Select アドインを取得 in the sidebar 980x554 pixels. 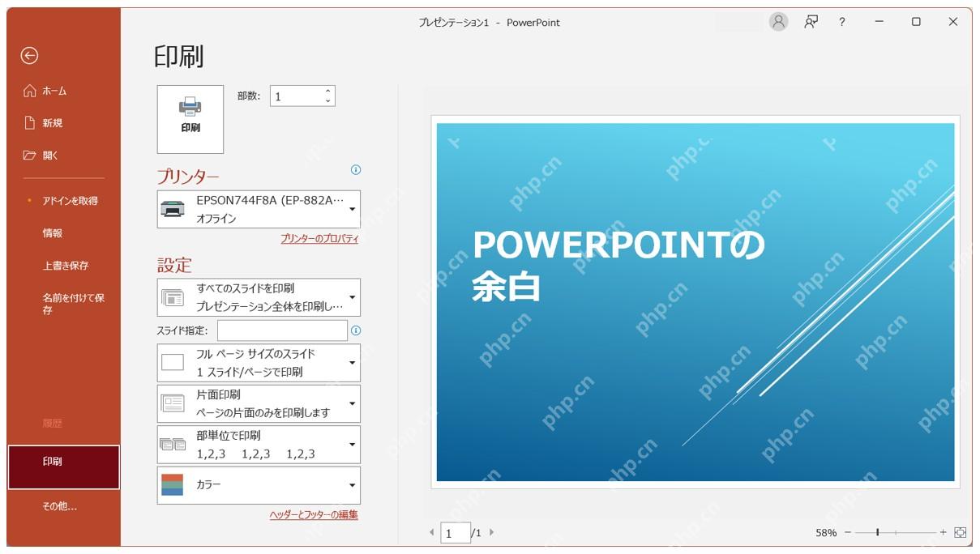coord(70,201)
